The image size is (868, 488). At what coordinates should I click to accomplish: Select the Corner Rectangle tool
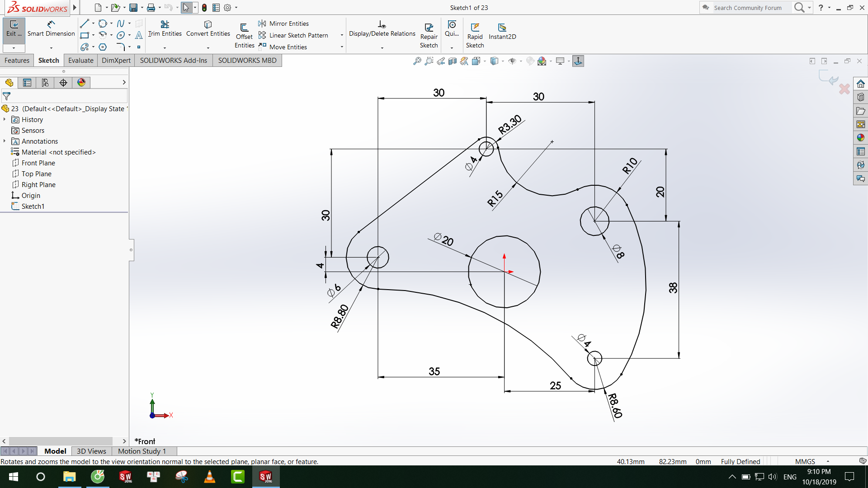(85, 35)
